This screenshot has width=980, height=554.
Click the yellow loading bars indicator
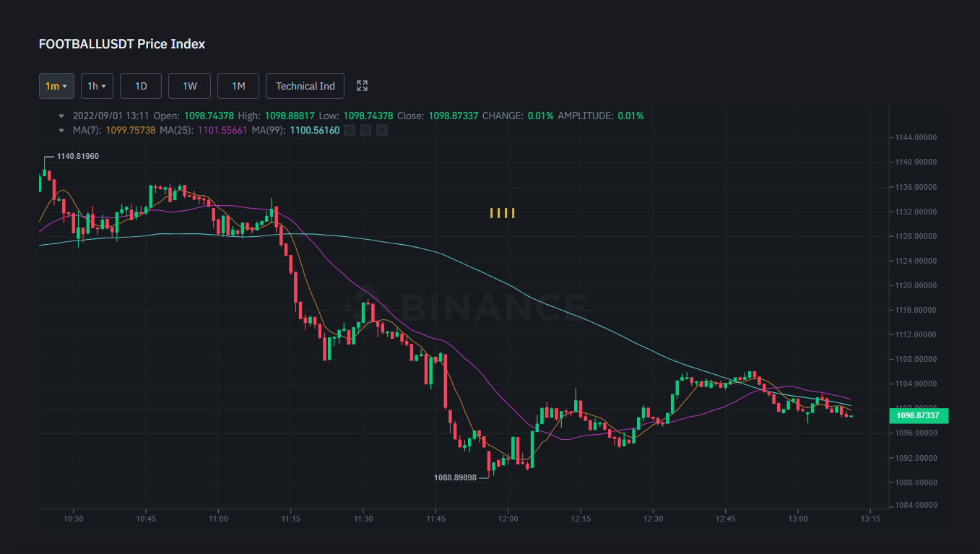(502, 213)
